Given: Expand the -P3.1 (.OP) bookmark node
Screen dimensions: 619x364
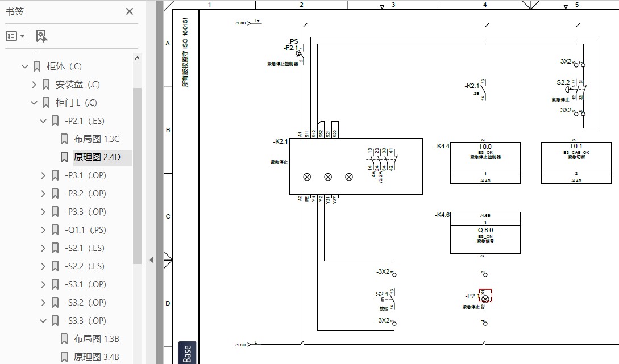Looking at the screenshot, I should pos(43,175).
